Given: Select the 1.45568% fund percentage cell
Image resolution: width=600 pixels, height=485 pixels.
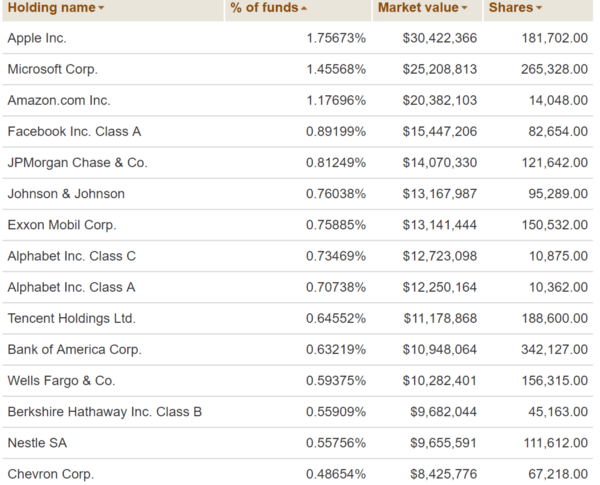Looking at the screenshot, I should (x=336, y=69).
